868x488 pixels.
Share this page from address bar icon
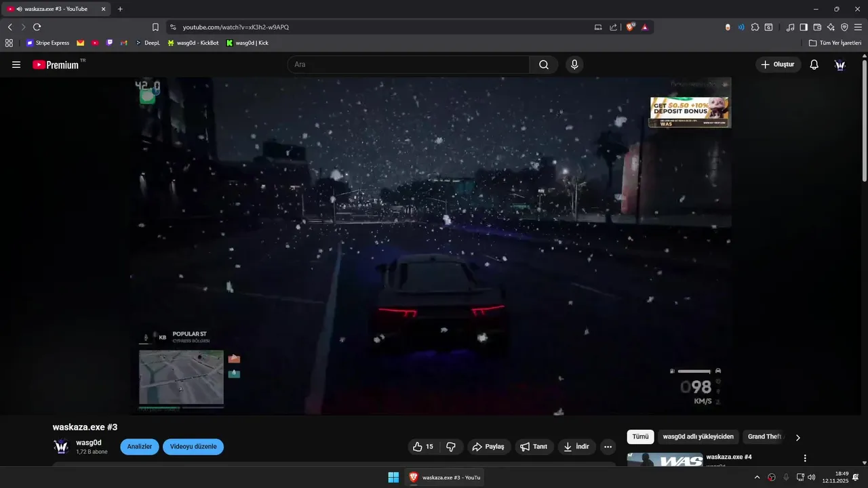(614, 27)
